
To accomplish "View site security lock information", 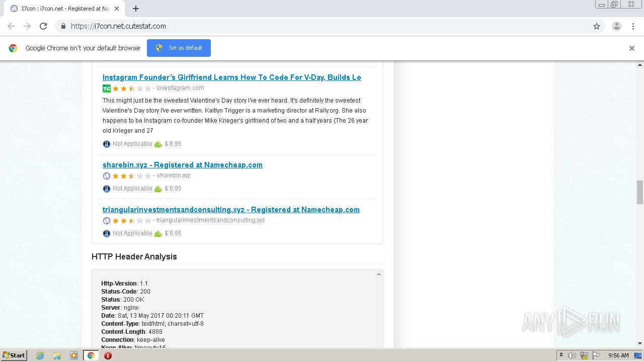I will pos(63,26).
